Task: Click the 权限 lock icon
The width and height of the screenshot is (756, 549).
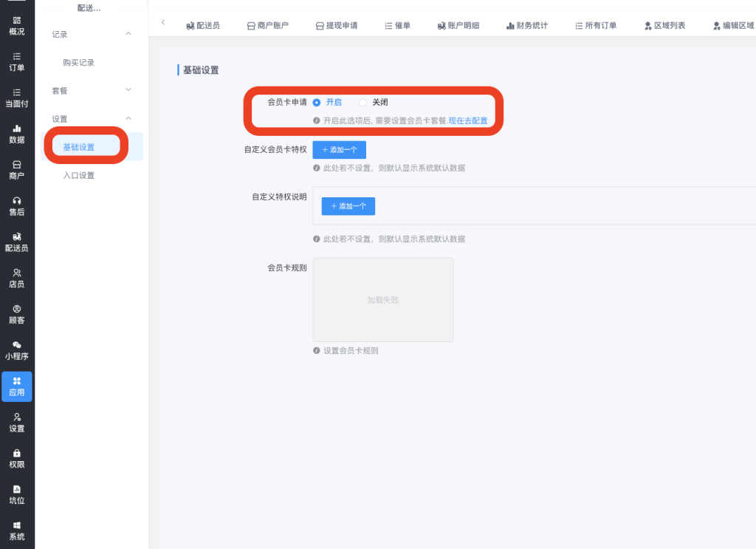Action: (16, 453)
